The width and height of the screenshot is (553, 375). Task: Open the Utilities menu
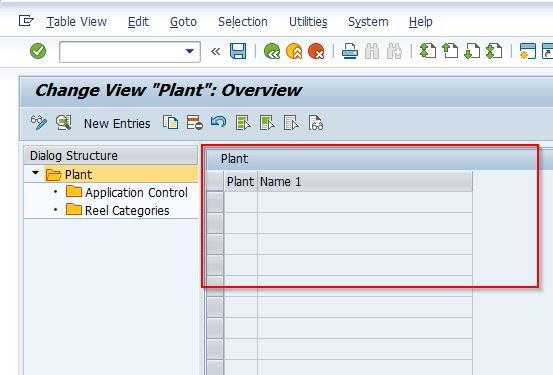pos(308,22)
